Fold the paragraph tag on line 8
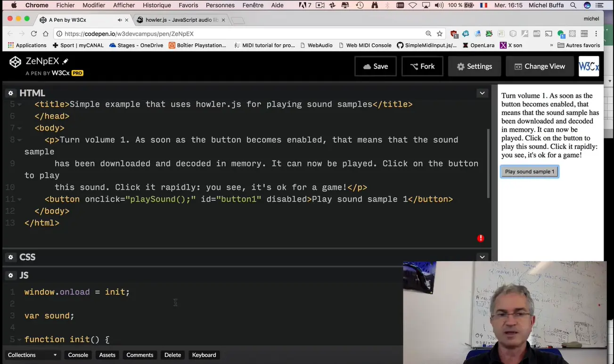Screen dimensions: 614x364 pos(19,140)
